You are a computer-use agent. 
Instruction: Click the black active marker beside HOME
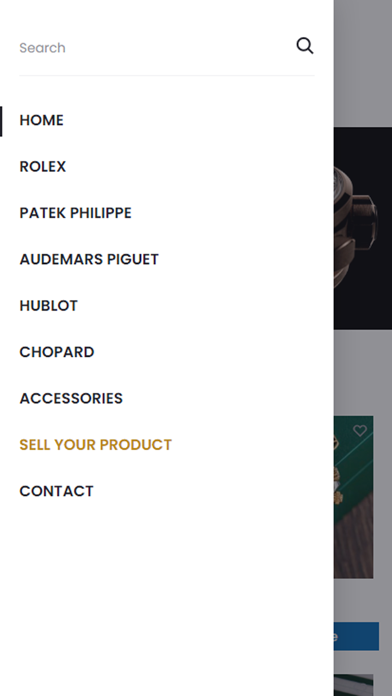pyautogui.click(x=1, y=121)
